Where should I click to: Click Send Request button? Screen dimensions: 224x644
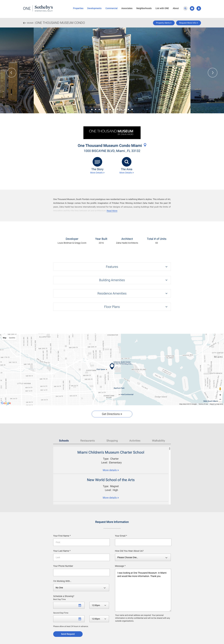68,634
